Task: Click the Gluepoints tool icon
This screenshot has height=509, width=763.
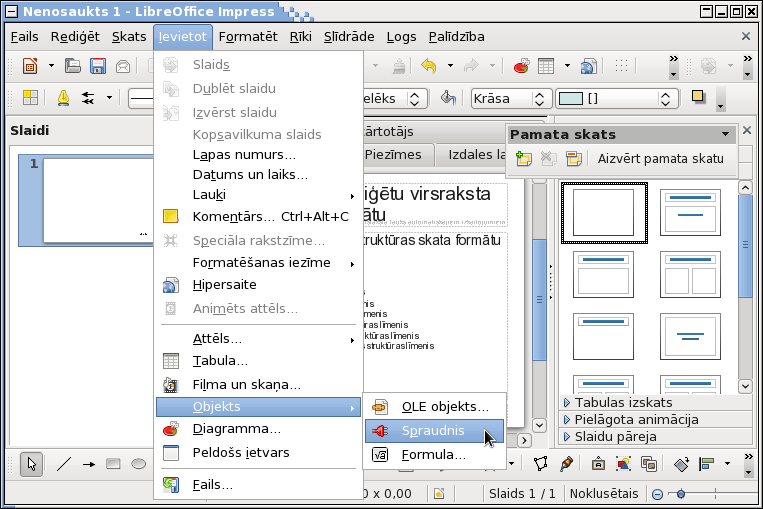Action: (566, 464)
